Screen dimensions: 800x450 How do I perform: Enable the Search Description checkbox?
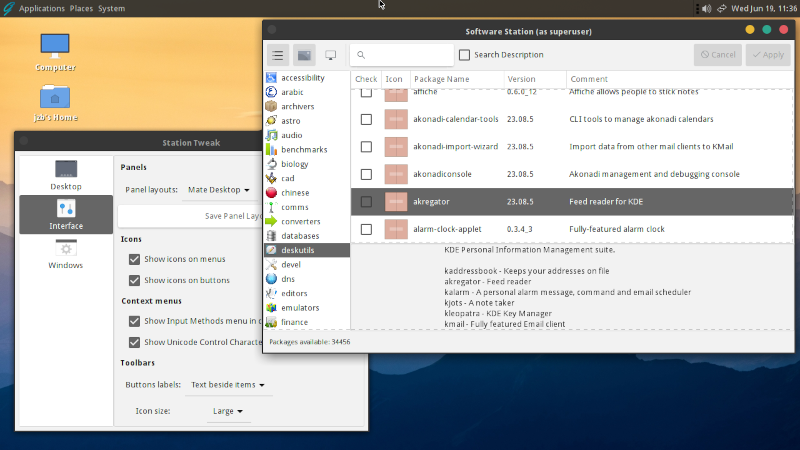click(464, 55)
